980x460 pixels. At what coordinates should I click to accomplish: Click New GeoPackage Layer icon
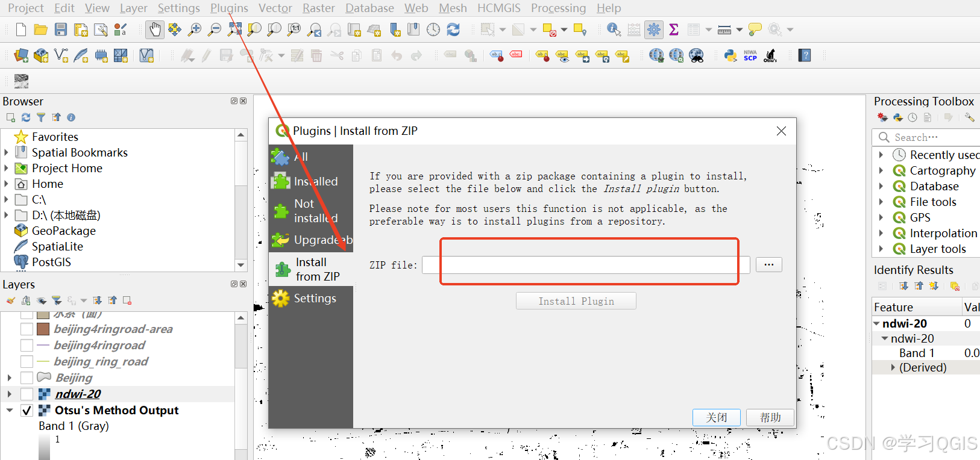pos(41,56)
